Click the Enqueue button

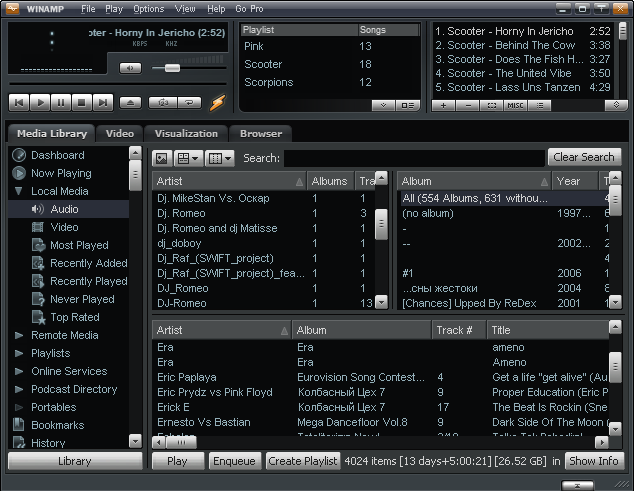[234, 461]
